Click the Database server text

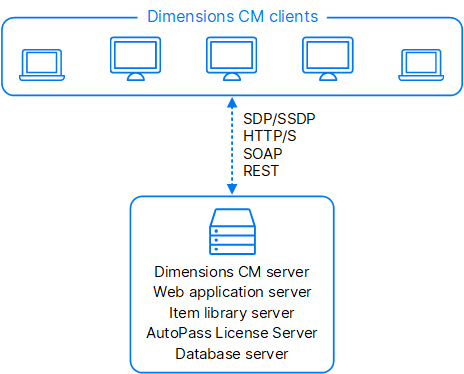click(x=232, y=354)
